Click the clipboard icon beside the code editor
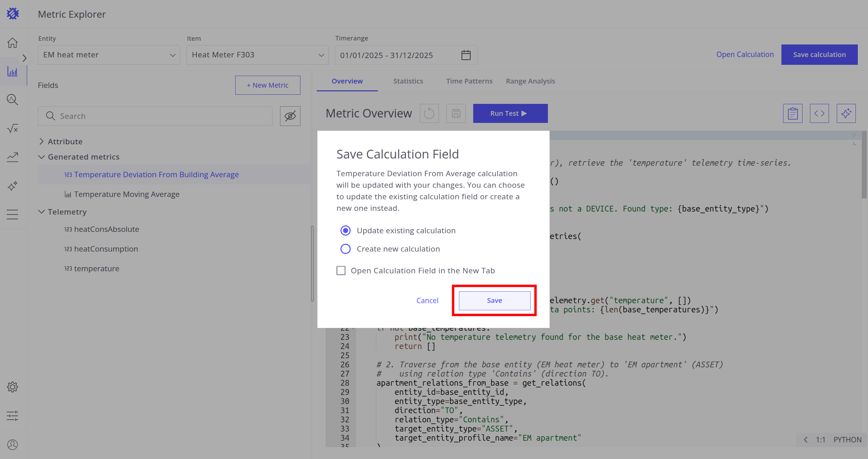This screenshot has width=868, height=459. [793, 113]
